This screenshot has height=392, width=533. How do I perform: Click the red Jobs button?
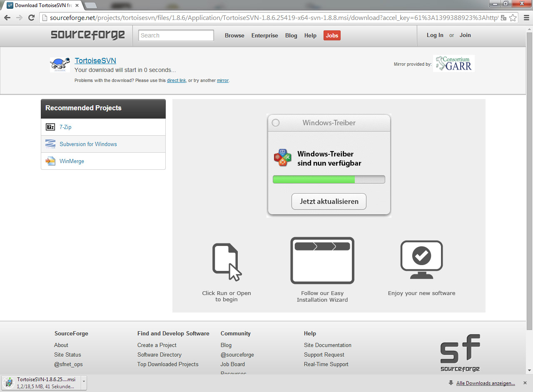[x=332, y=35]
